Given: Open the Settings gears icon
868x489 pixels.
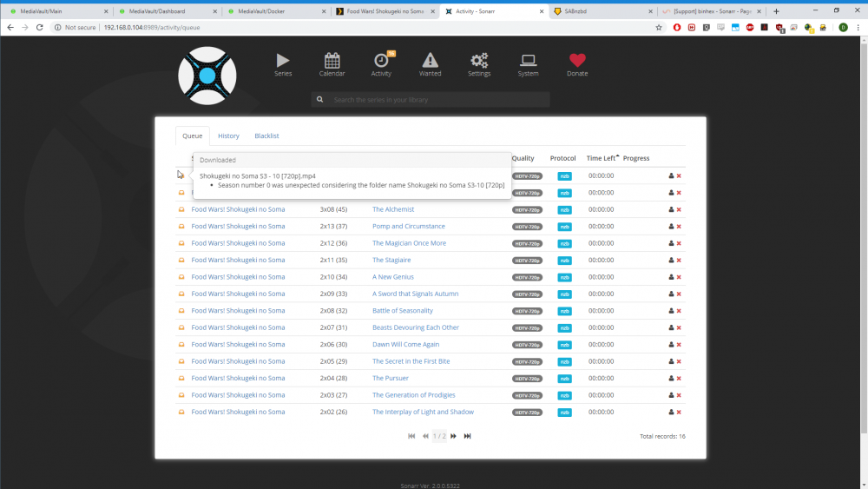Looking at the screenshot, I should [x=479, y=65].
